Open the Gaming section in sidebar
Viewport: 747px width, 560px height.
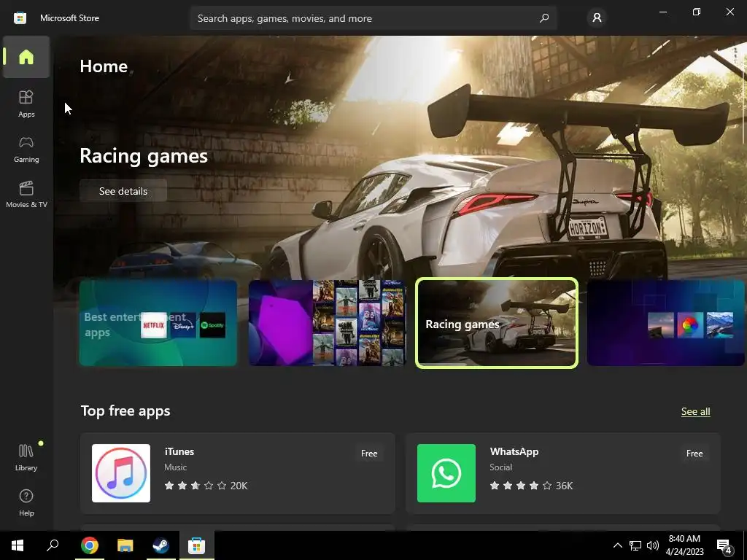coord(26,149)
